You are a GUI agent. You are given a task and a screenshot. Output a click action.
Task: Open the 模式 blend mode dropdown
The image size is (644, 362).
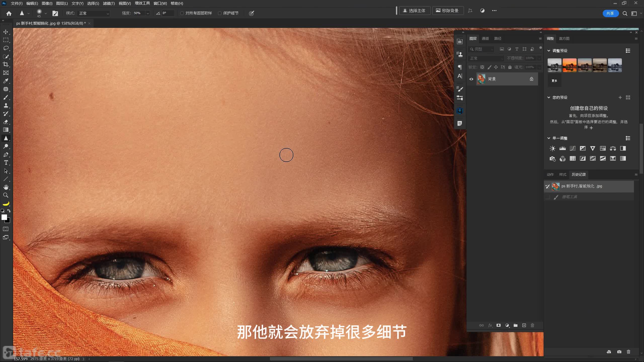[x=94, y=13]
